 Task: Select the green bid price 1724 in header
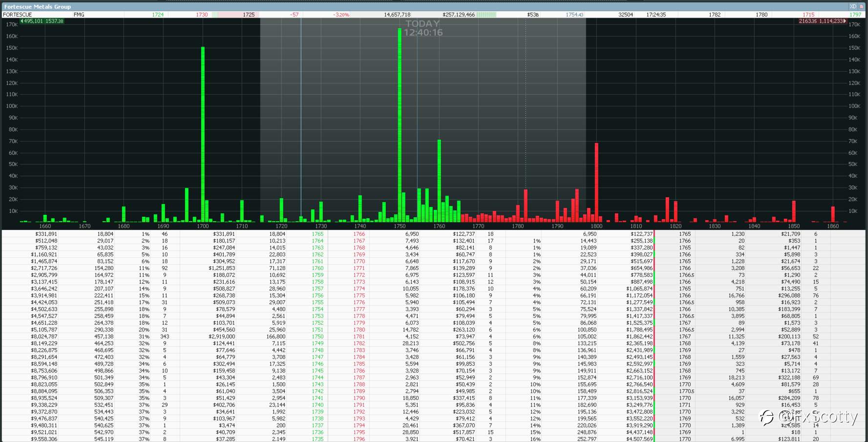tap(158, 15)
